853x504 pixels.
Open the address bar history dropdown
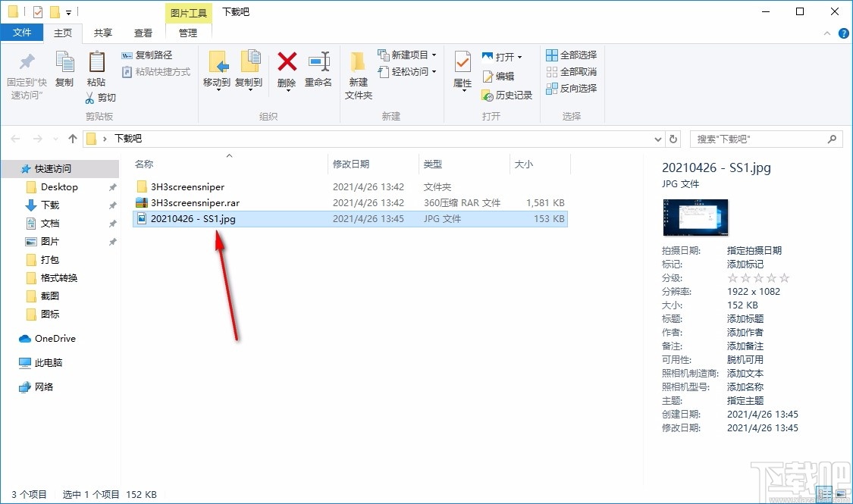click(658, 139)
